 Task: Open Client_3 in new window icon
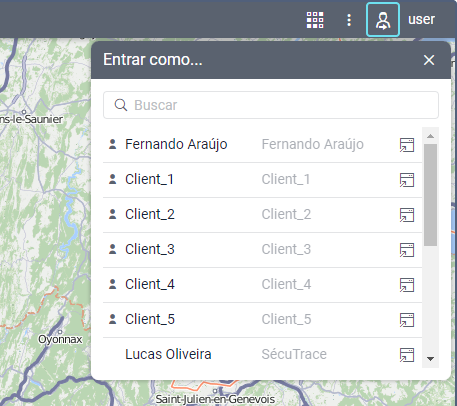coord(407,250)
